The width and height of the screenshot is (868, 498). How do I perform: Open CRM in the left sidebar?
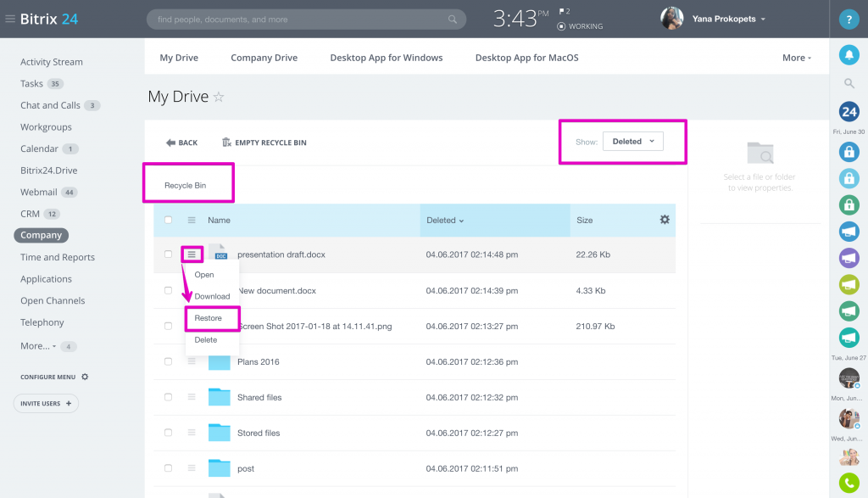coord(30,214)
